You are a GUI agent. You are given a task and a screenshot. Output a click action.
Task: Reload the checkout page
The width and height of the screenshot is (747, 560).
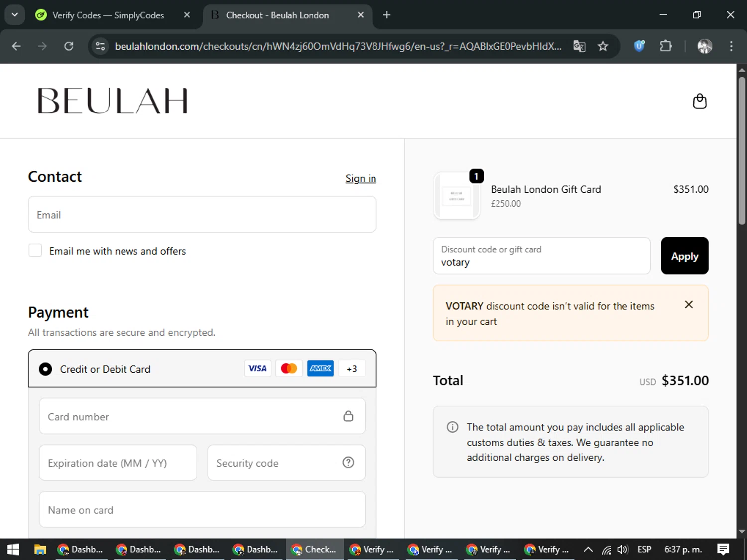[x=69, y=46]
